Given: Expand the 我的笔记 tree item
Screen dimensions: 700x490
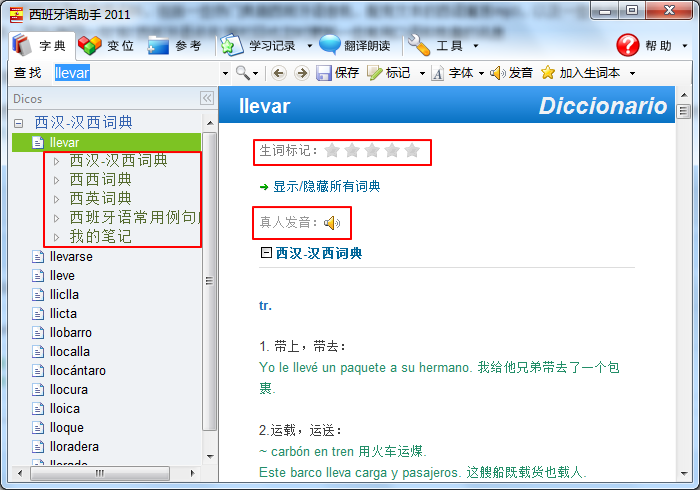Looking at the screenshot, I should pos(56,237).
